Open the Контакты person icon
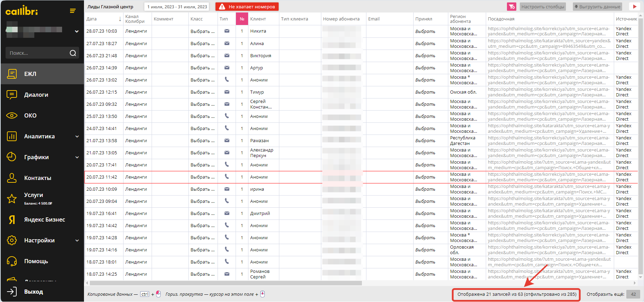Viewport: 644px width, 302px height. coord(12,178)
